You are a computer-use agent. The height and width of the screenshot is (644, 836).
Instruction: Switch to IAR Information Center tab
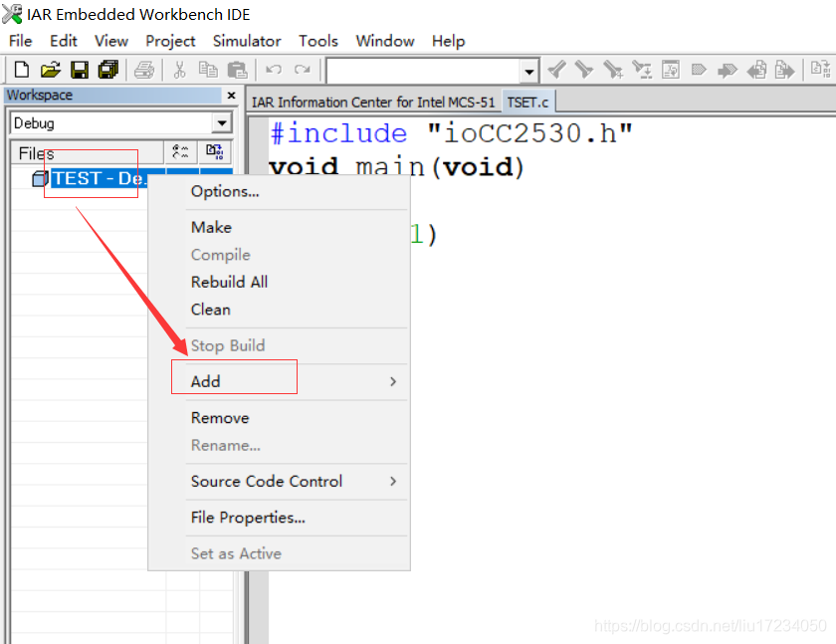click(373, 102)
